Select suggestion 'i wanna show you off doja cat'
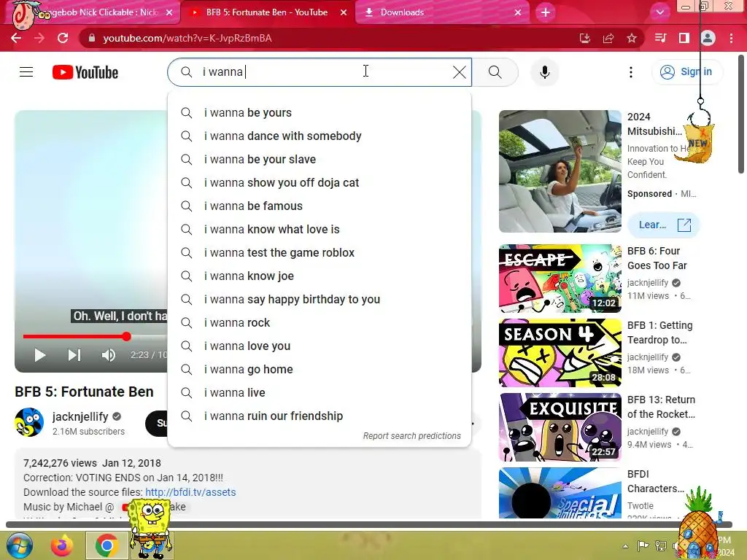 320,183
